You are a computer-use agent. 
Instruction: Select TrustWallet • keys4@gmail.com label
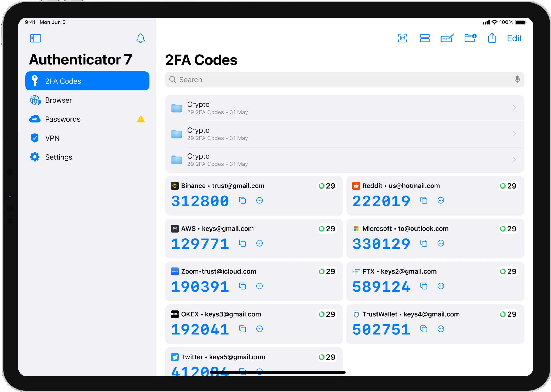[411, 314]
